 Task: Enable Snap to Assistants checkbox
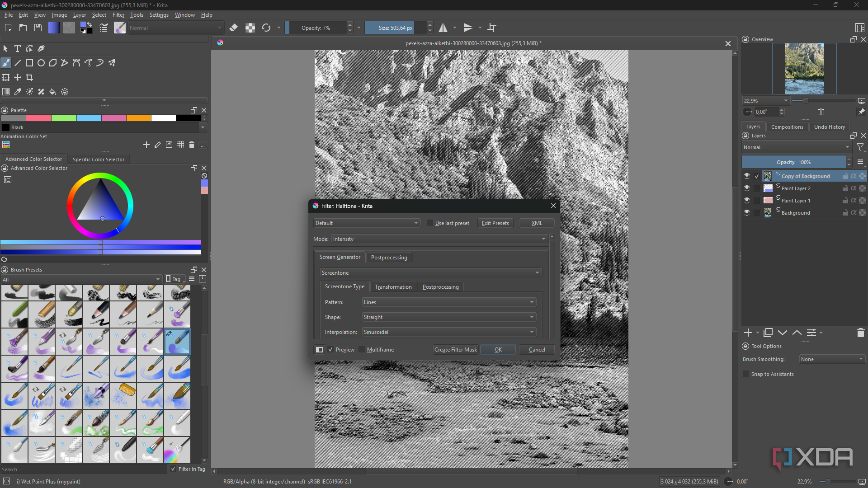pyautogui.click(x=746, y=374)
